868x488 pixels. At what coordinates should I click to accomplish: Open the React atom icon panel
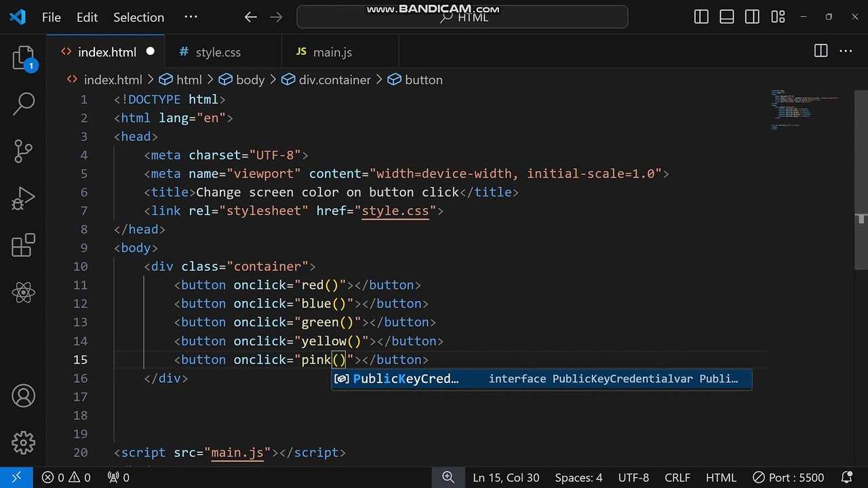pos(23,293)
